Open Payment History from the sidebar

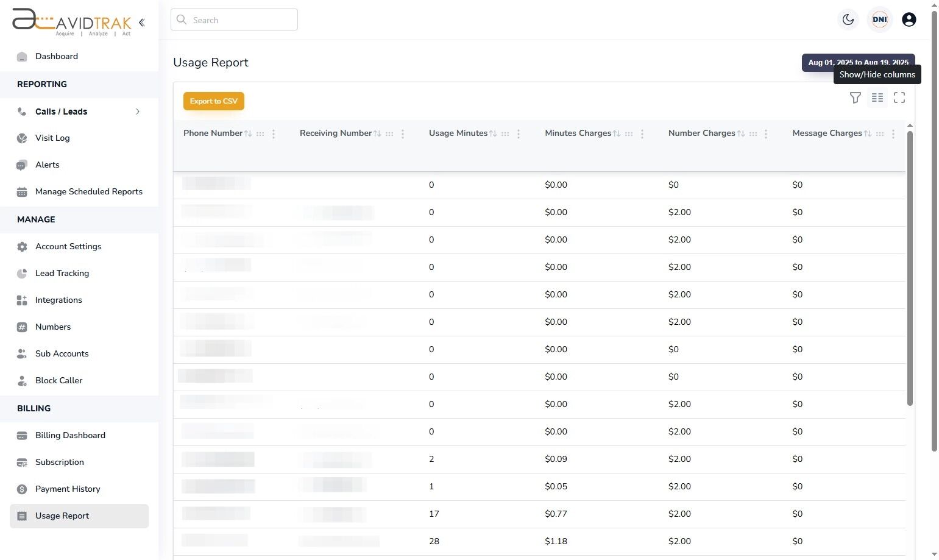click(x=67, y=489)
